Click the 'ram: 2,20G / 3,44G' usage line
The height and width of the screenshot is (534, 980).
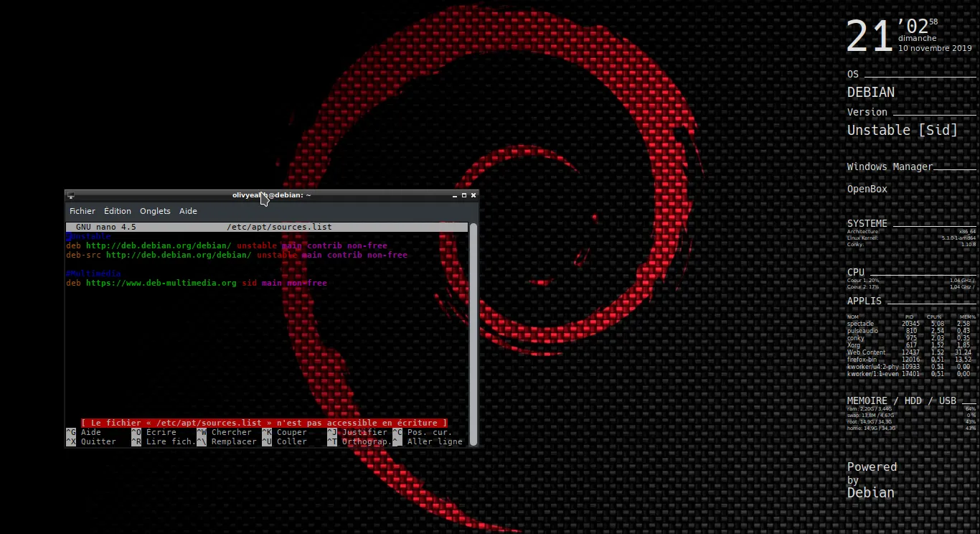pyautogui.click(x=870, y=408)
